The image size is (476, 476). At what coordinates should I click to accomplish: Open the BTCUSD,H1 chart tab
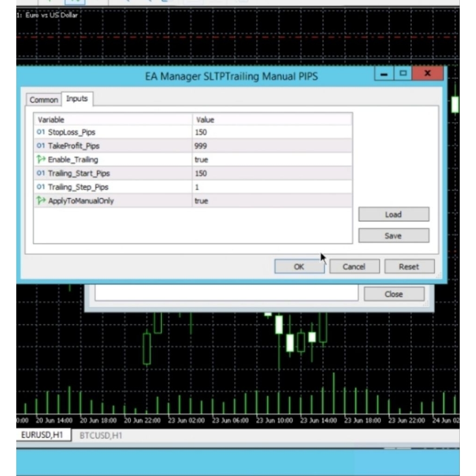(101, 436)
